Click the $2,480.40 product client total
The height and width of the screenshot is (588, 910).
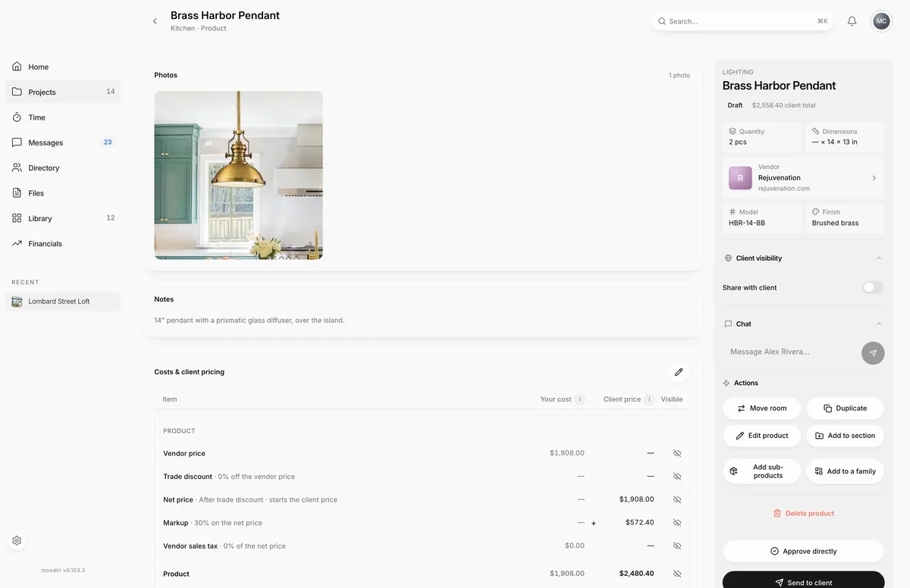tap(636, 574)
